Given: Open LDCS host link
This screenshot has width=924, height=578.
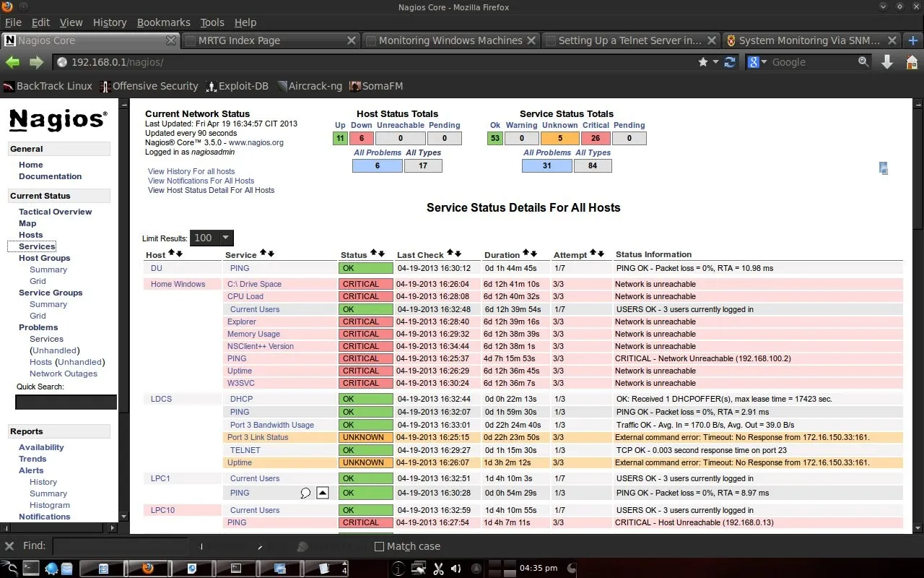Looking at the screenshot, I should coord(161,399).
